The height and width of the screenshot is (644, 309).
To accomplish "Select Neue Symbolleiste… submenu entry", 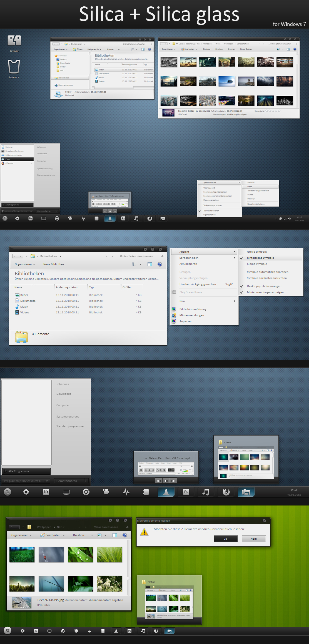I will pos(260,204).
